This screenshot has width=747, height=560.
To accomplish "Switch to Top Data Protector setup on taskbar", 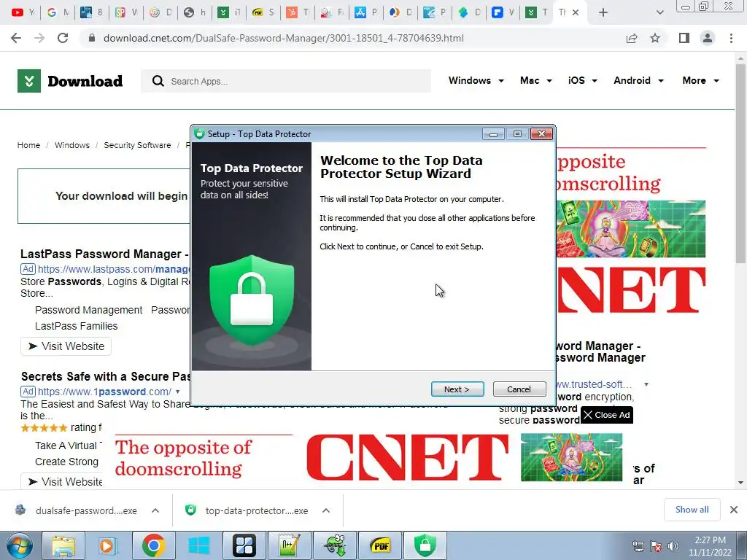I will (425, 545).
